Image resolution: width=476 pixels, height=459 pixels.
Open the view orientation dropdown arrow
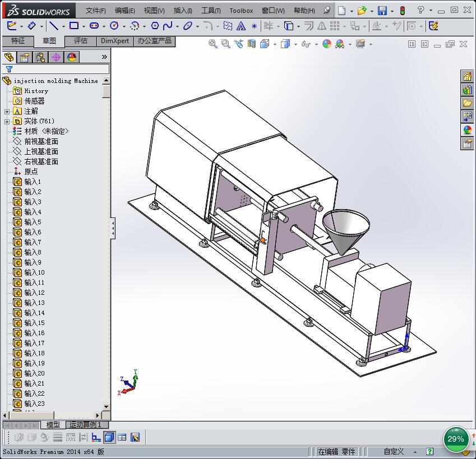(x=275, y=45)
